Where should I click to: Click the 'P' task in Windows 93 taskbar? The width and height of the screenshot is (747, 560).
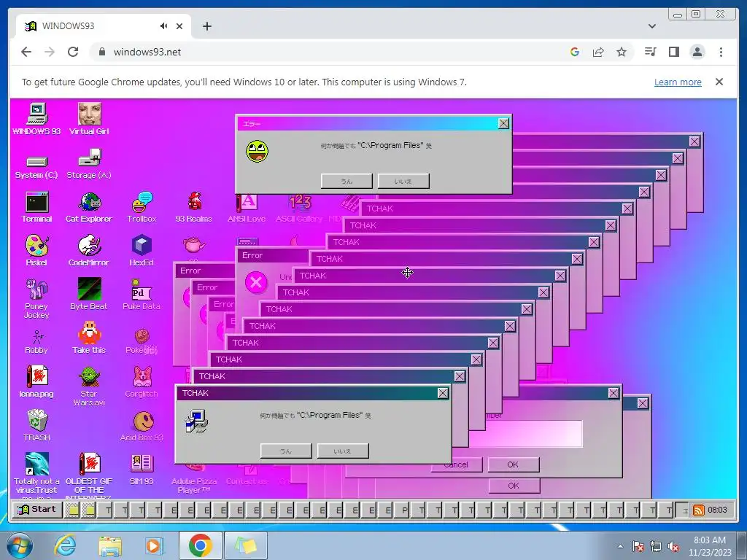(403, 510)
